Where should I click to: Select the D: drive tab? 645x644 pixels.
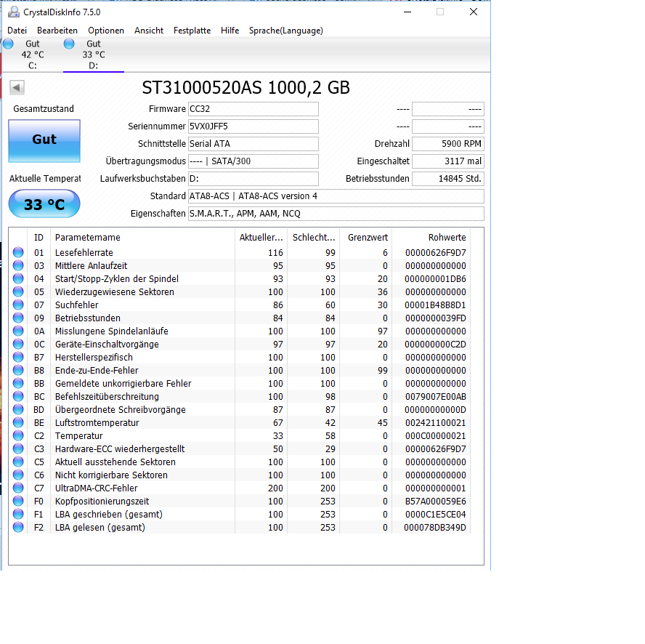[94, 55]
